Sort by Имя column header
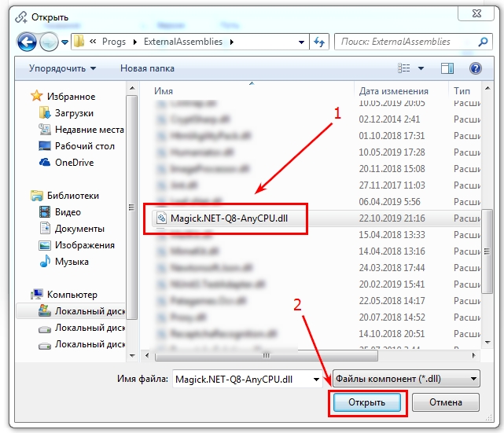This screenshot has width=504, height=433. coord(164,91)
